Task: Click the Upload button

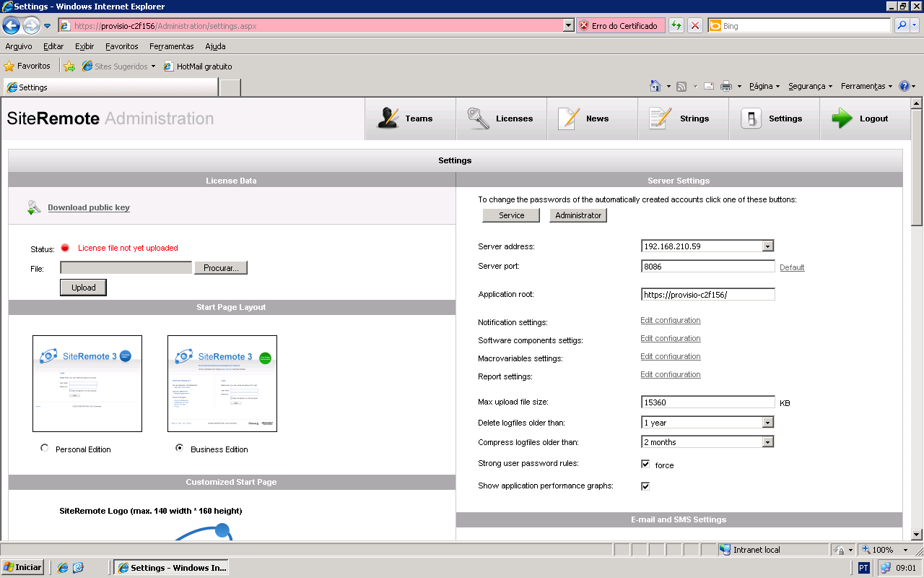Action: point(83,288)
